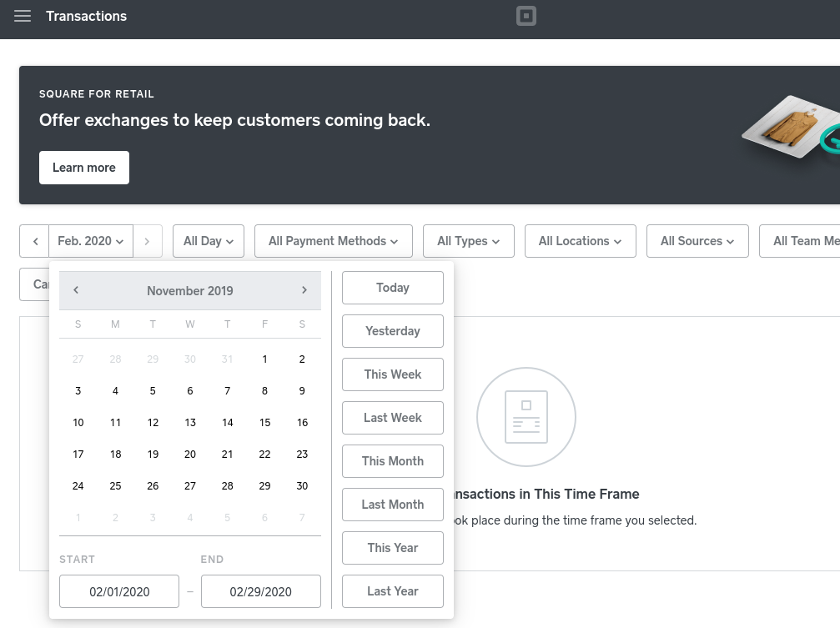Pick November 15 on the calendar
This screenshot has width=840, height=628.
coord(264,423)
